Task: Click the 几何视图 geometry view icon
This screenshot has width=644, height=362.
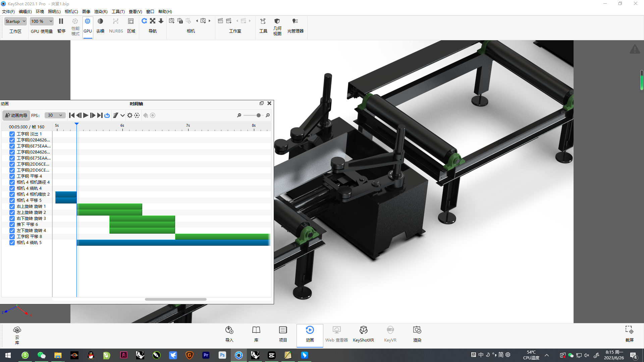Action: (x=277, y=21)
